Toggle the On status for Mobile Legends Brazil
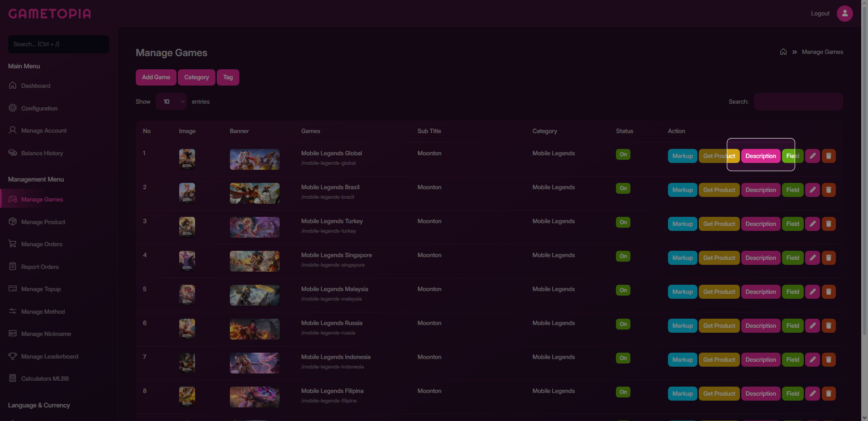The height and width of the screenshot is (421, 868). (x=623, y=188)
